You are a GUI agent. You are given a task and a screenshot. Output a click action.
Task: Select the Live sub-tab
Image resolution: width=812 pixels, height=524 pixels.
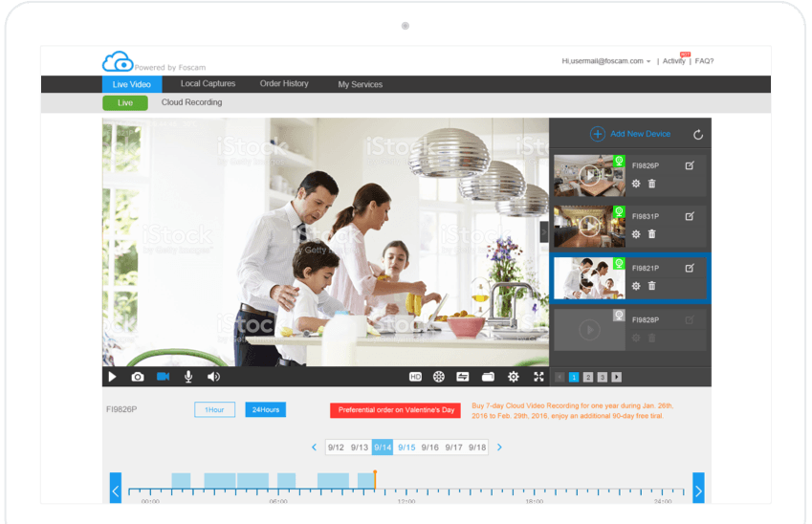coord(124,103)
